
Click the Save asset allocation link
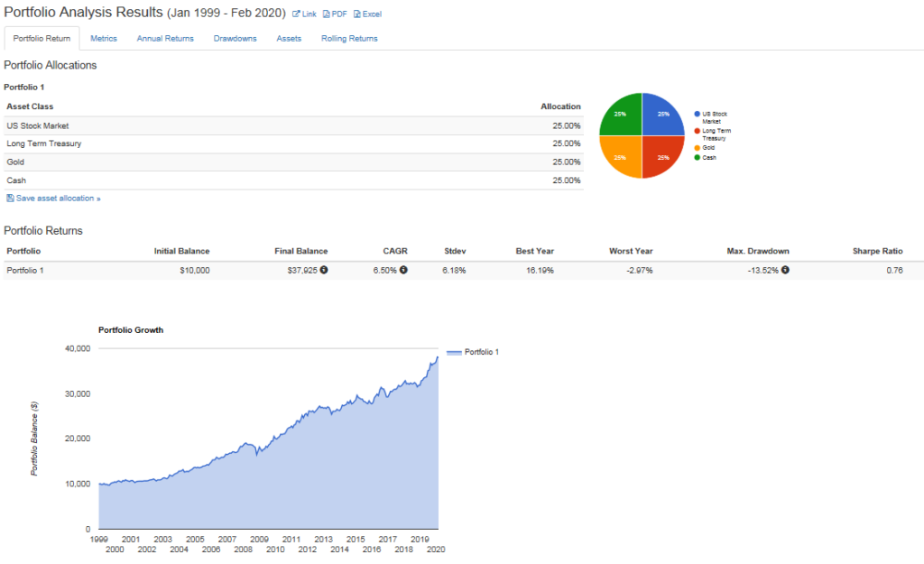point(54,198)
